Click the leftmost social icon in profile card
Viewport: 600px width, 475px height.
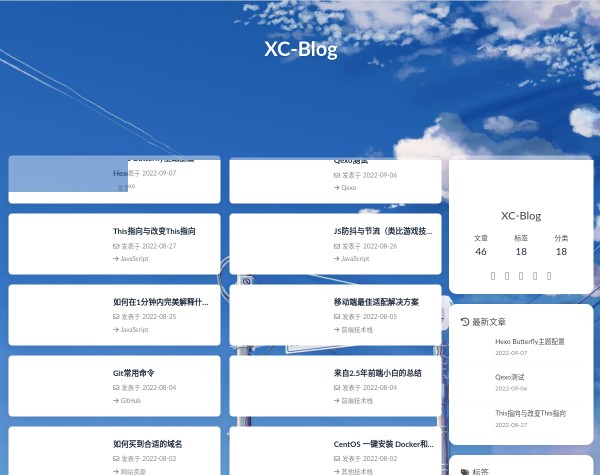493,275
